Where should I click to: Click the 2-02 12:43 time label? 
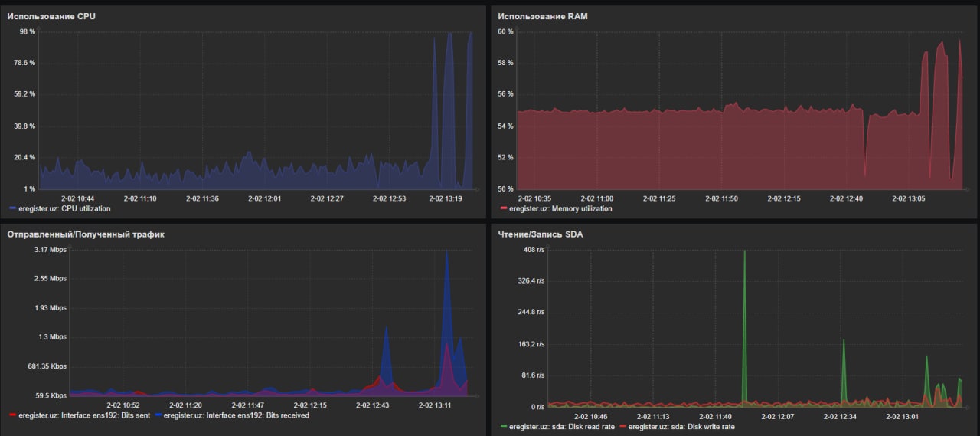[372, 405]
